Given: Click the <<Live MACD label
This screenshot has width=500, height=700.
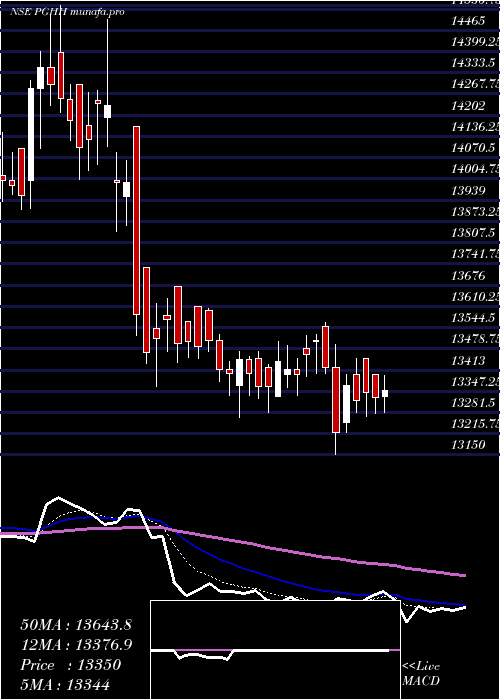Looking at the screenshot, I should 421,674.
